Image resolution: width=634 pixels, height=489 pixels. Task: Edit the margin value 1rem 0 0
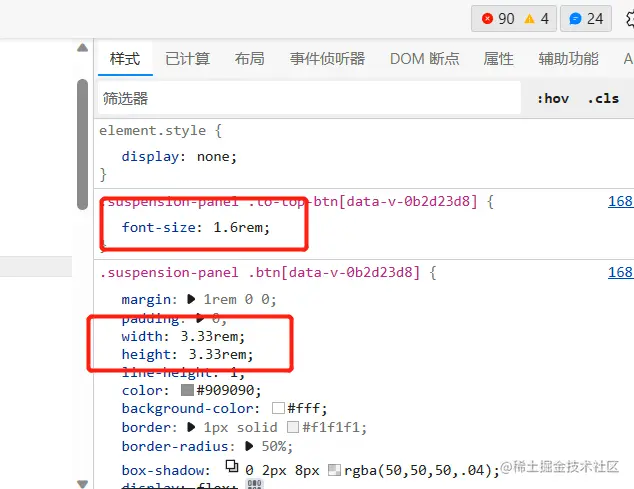point(237,299)
